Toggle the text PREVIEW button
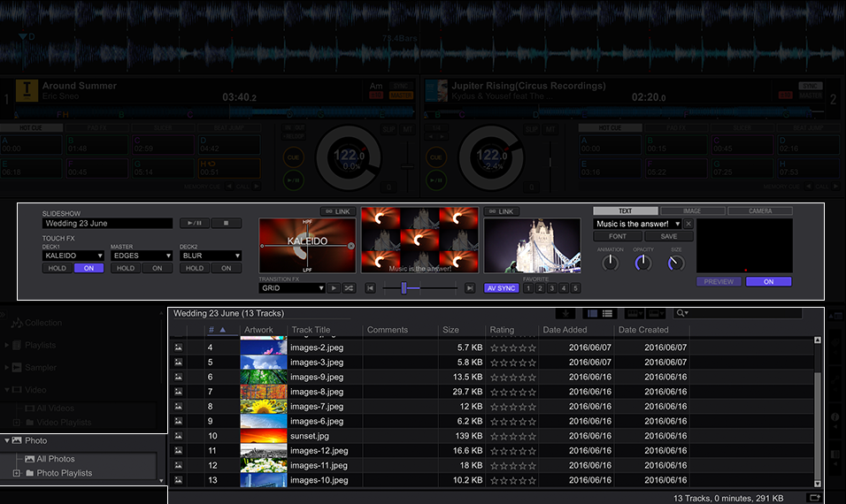The image size is (846, 504). click(719, 281)
